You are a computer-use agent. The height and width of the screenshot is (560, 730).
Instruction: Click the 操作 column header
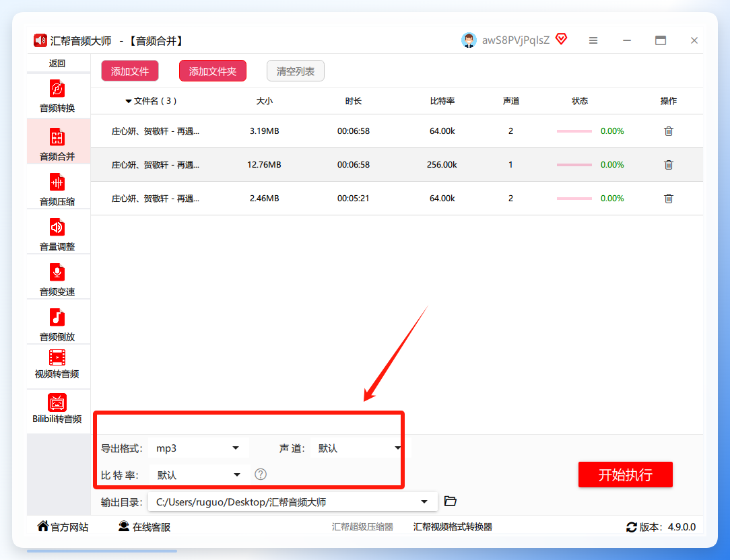point(669,101)
